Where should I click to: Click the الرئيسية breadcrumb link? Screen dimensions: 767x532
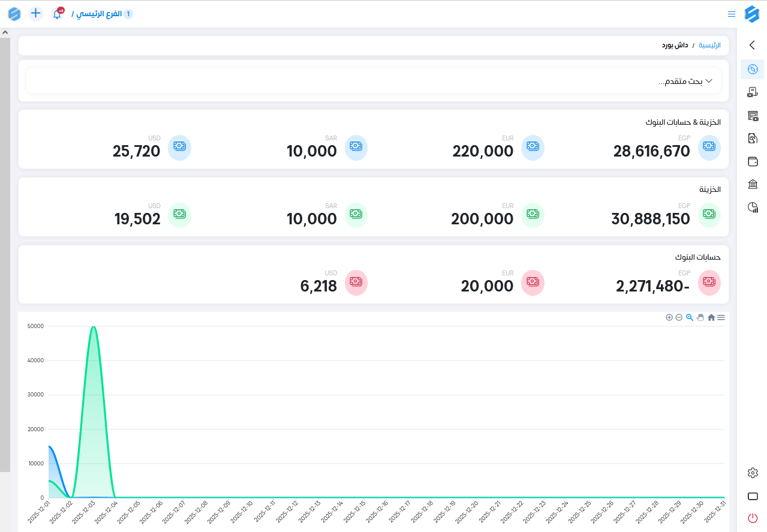click(711, 46)
